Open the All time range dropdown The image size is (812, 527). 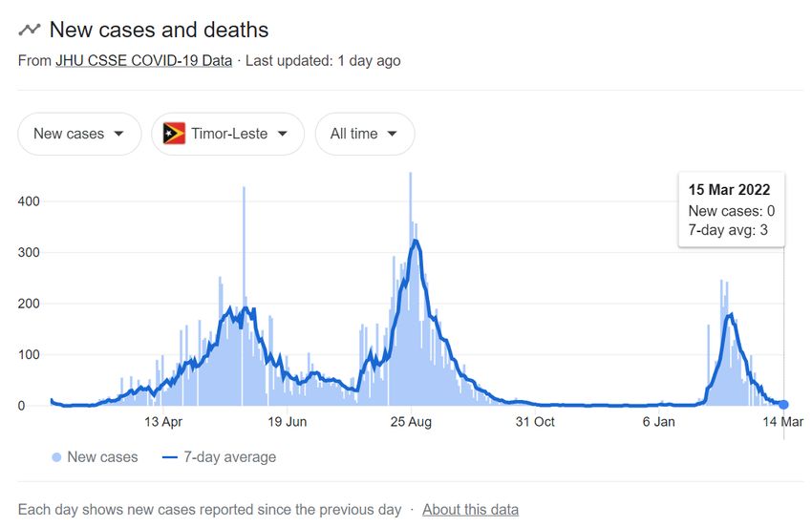365,134
